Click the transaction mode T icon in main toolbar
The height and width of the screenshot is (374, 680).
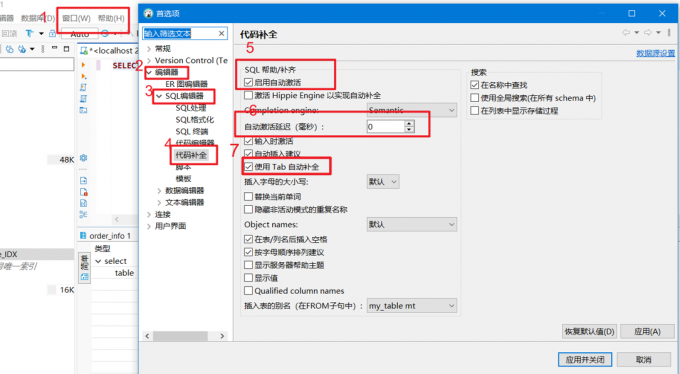coord(29,33)
